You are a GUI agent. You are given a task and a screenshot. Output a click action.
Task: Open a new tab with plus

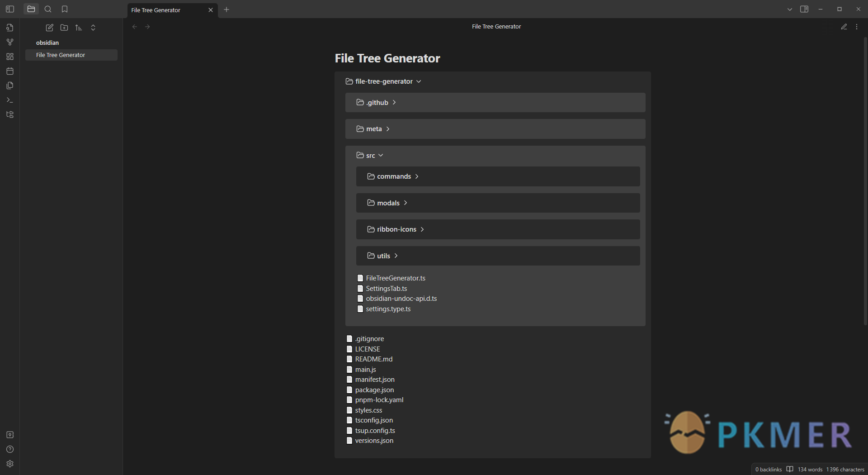coord(226,9)
